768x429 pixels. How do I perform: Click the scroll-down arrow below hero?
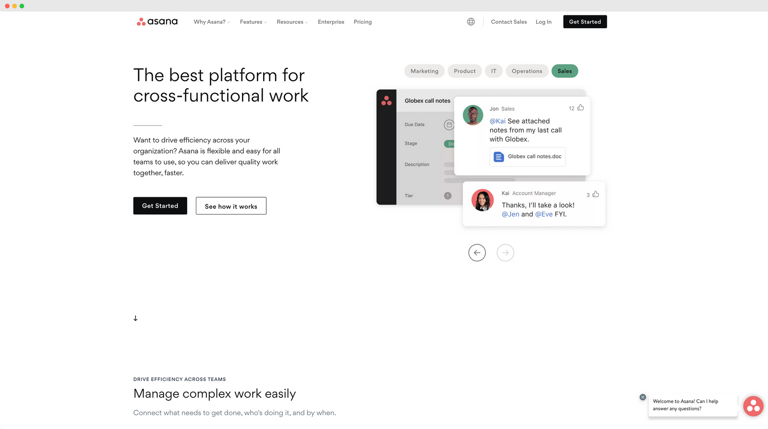tap(136, 318)
